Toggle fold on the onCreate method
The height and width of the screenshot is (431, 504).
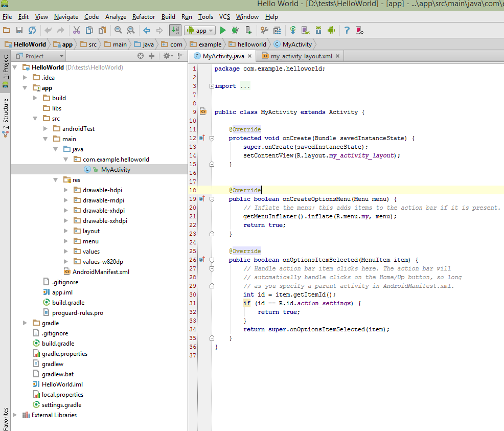(x=212, y=138)
